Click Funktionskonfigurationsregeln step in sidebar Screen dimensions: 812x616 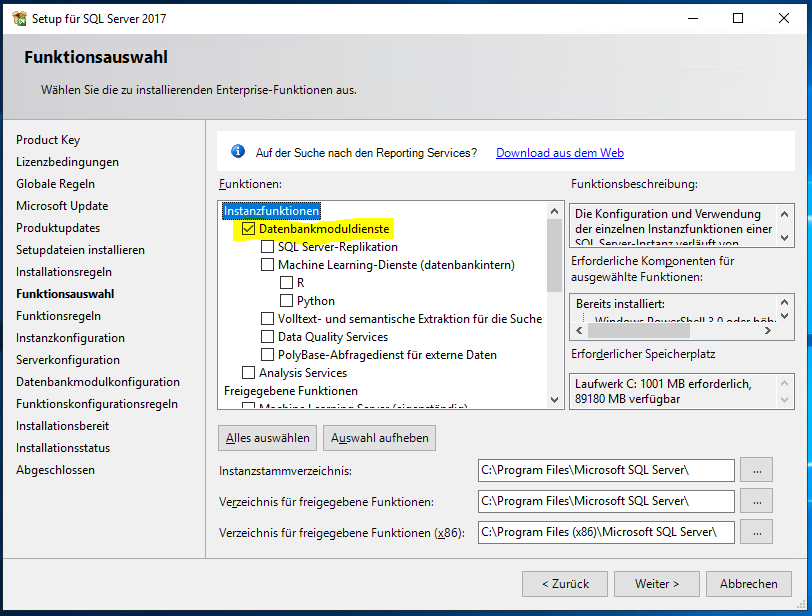(97, 404)
